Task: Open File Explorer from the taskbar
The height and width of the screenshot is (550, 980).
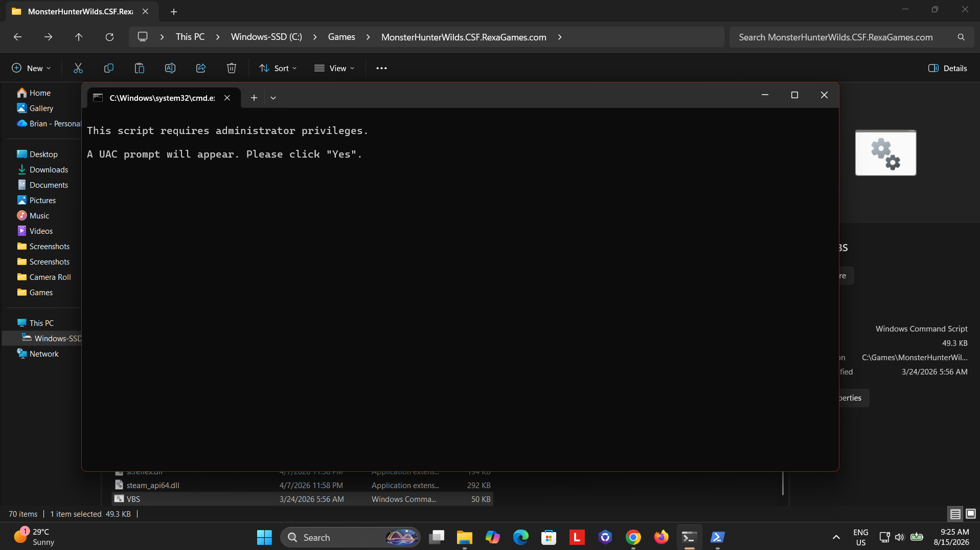Action: pos(465,537)
